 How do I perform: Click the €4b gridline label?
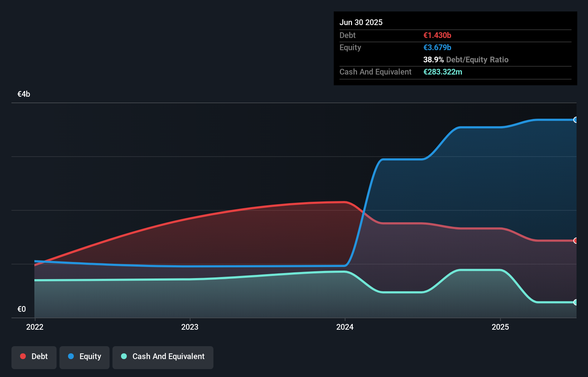(x=24, y=94)
